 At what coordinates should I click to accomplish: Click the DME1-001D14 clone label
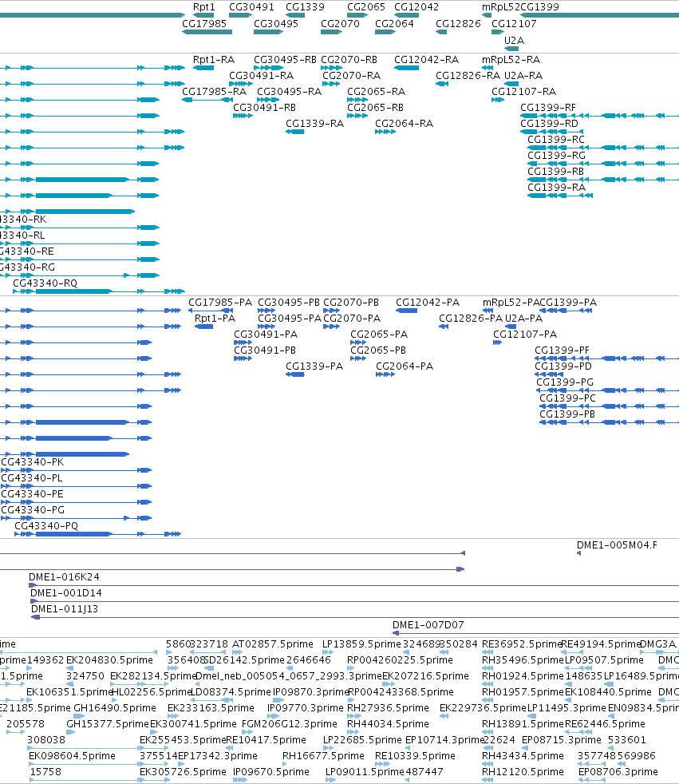(x=66, y=593)
